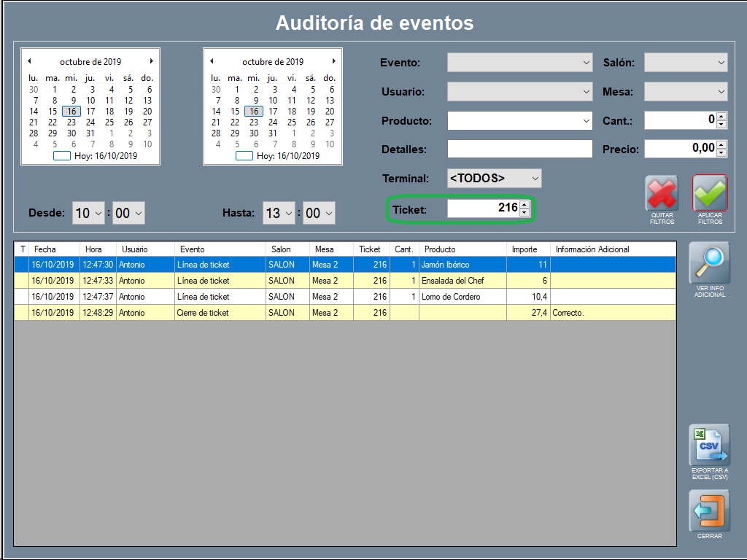
Task: Expand the Terminal <TODOS> dropdown
Action: click(535, 178)
